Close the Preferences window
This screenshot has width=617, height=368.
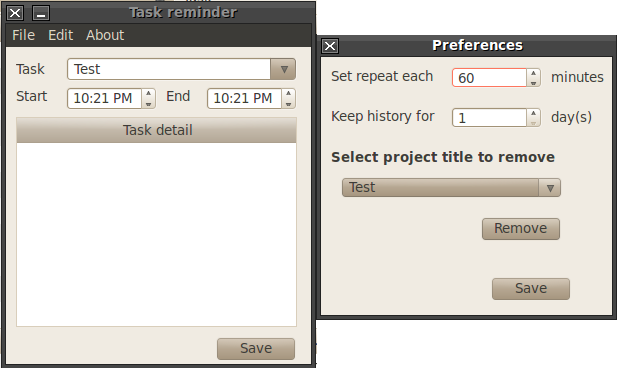[330, 46]
